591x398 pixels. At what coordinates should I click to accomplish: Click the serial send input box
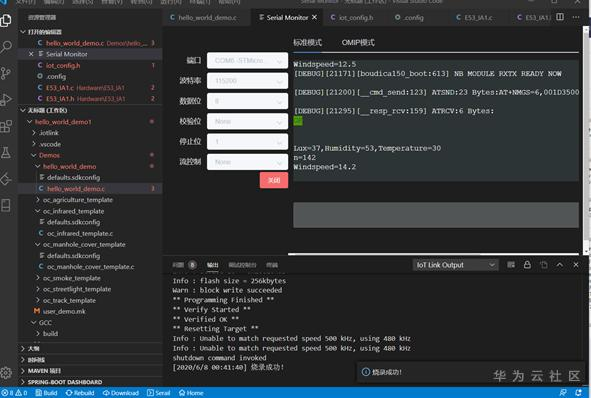(x=436, y=215)
